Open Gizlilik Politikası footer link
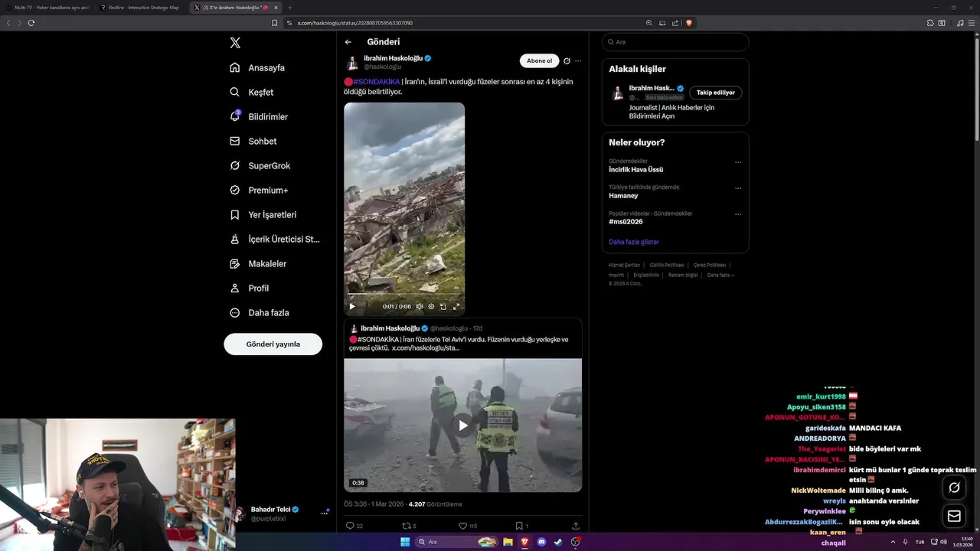Screen dimensions: 980x551 click(x=667, y=265)
